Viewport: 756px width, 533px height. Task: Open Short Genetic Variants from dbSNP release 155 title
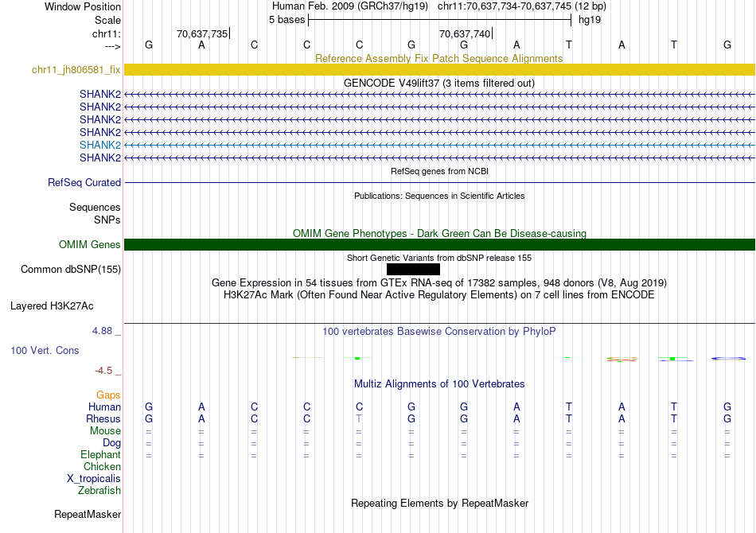pyautogui.click(x=439, y=258)
